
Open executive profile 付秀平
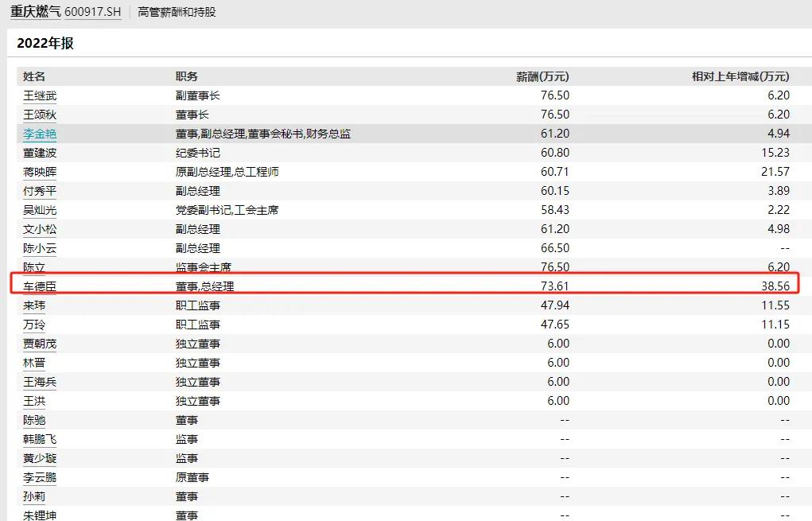40,191
